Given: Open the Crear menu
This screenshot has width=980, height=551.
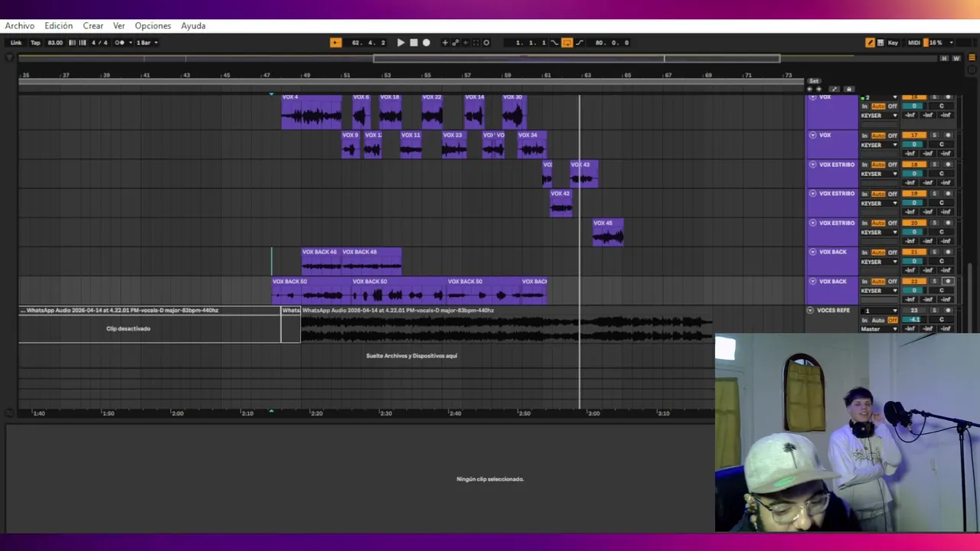Looking at the screenshot, I should (x=93, y=25).
